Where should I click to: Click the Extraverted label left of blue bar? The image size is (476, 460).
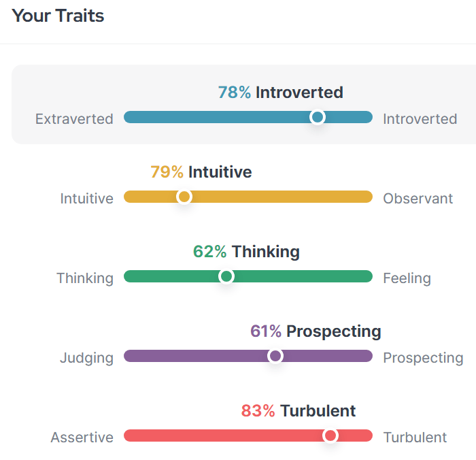74,119
